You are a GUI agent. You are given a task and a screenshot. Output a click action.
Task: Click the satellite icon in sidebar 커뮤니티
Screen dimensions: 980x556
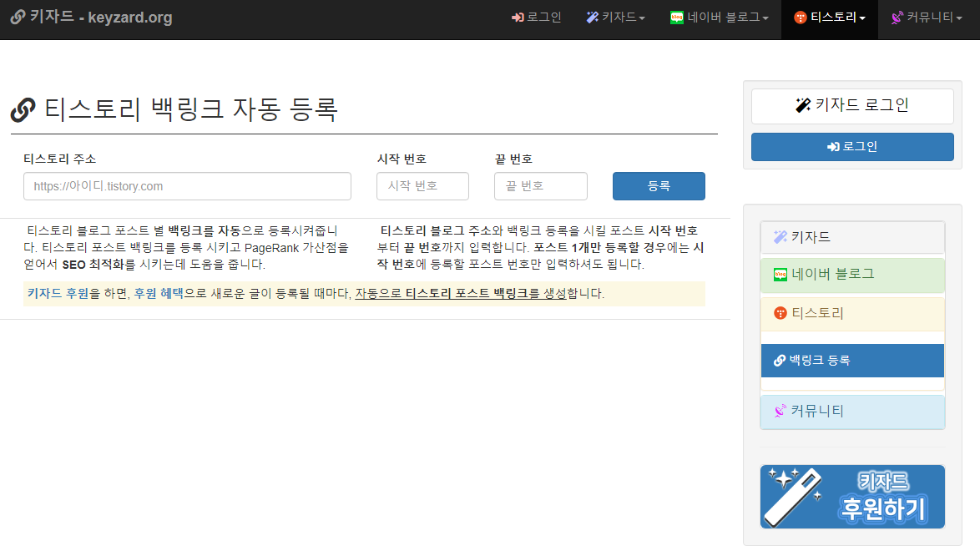tap(780, 411)
